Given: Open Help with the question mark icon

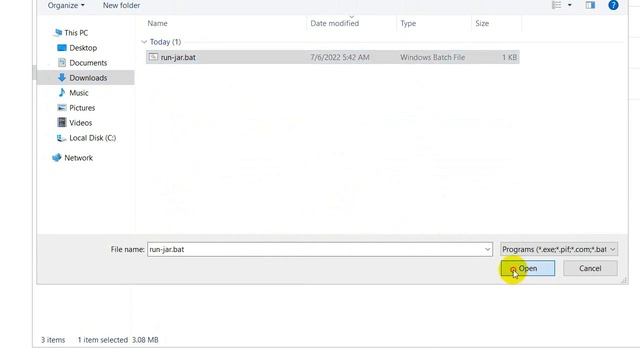Looking at the screenshot, I should click(613, 5).
